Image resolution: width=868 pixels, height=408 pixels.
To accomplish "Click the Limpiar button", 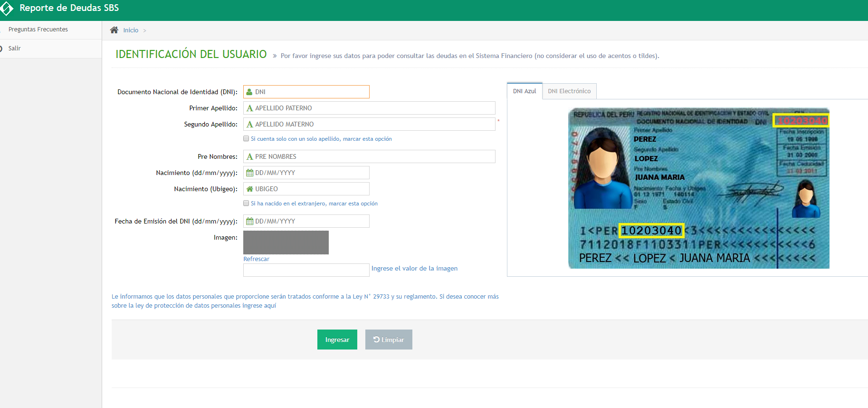I will point(389,340).
